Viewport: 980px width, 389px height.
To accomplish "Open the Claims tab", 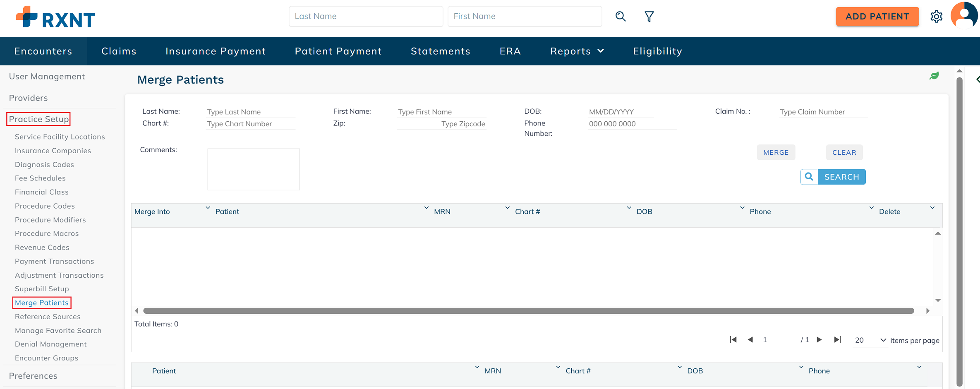I will [x=119, y=51].
